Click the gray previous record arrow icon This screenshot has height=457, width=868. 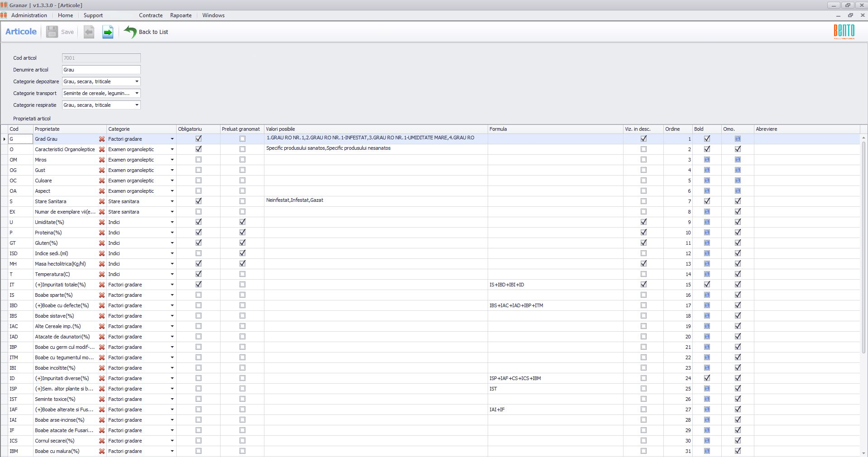pos(89,32)
